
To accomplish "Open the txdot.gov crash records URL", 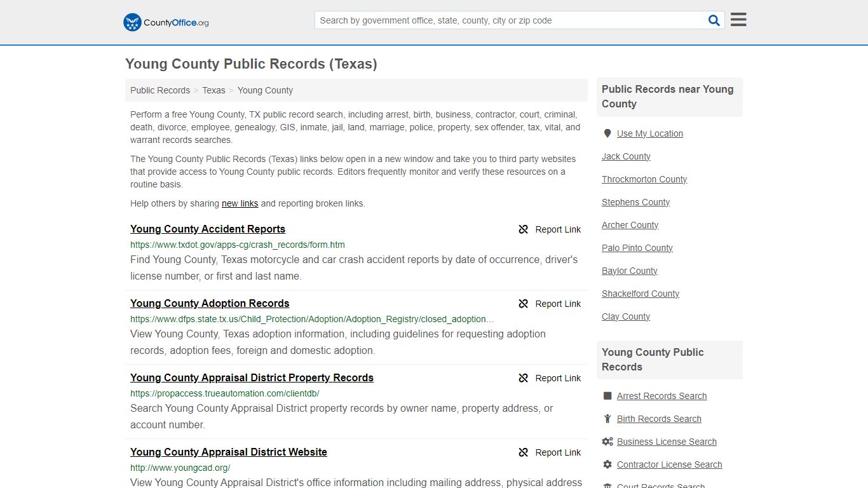I will (x=238, y=245).
